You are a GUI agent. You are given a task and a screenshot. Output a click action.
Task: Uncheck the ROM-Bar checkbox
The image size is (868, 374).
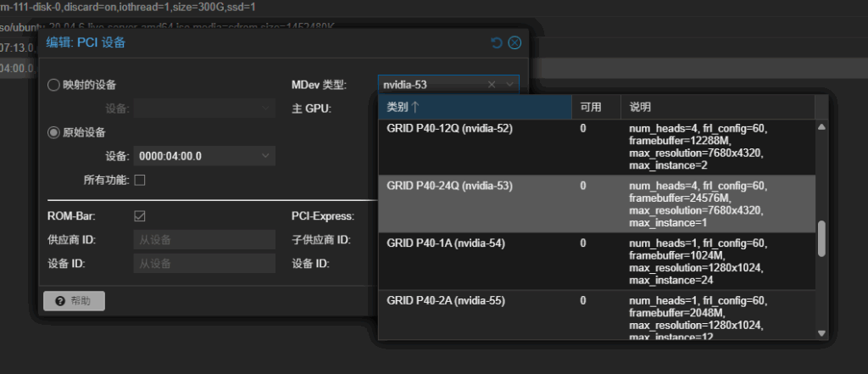coord(140,216)
